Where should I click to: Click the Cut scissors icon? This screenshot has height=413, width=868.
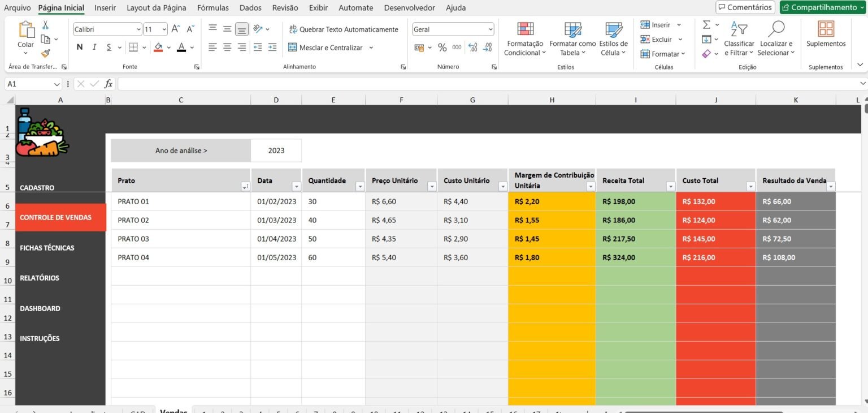point(46,25)
